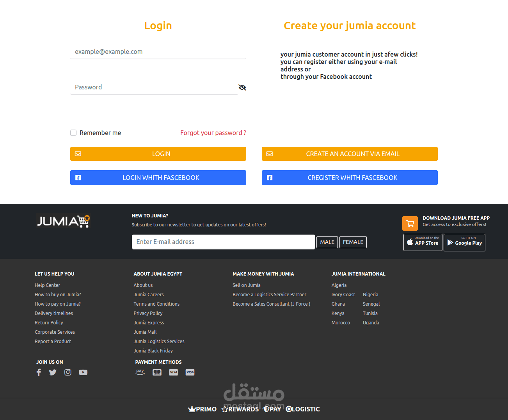Click Facebook icon on Register with Facebook button
Screen dimensions: 508x420
pyautogui.click(x=270, y=178)
